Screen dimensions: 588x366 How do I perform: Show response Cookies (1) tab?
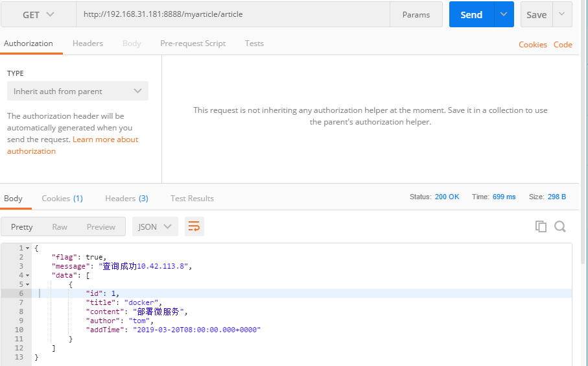(x=62, y=199)
